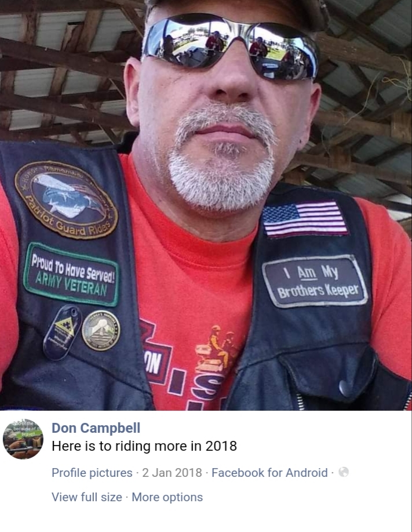Click the oval blue tag pin on vest
This screenshot has height=532, width=412.
(x=63, y=332)
